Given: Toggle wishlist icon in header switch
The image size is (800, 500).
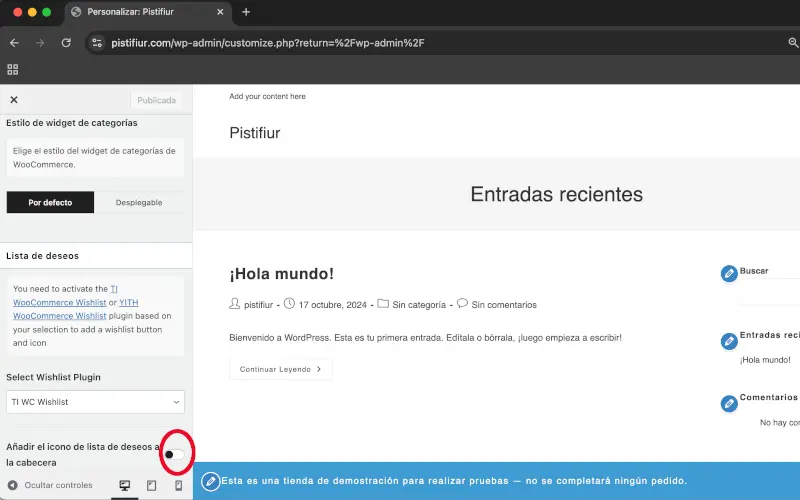Looking at the screenshot, I should pos(173,455).
